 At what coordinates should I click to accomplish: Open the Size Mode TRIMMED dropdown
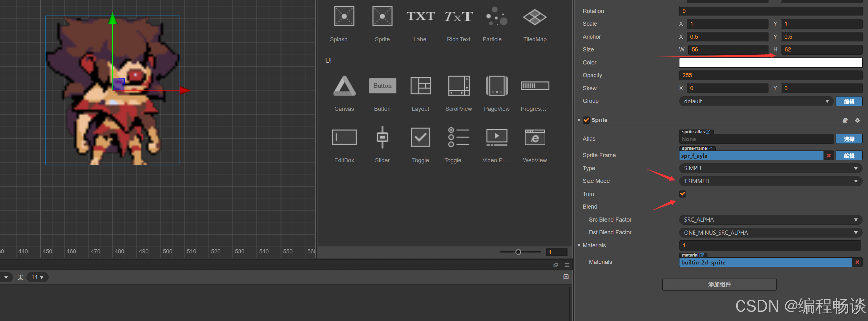click(x=770, y=181)
